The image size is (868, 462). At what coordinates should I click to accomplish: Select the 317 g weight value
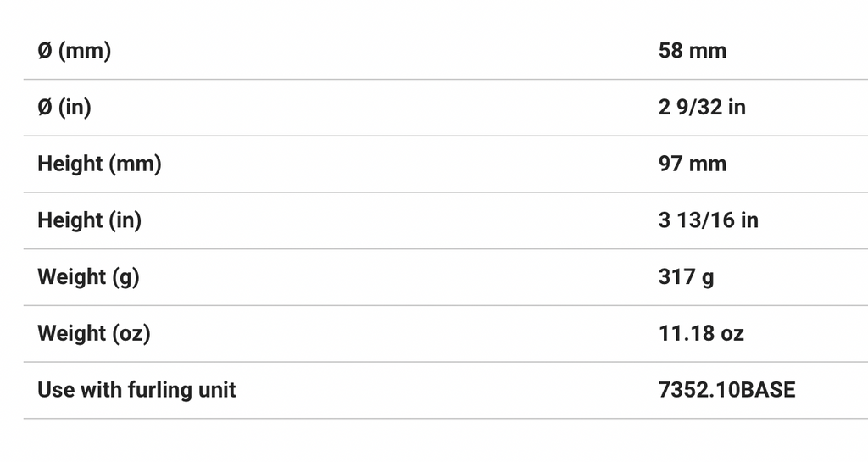(686, 277)
